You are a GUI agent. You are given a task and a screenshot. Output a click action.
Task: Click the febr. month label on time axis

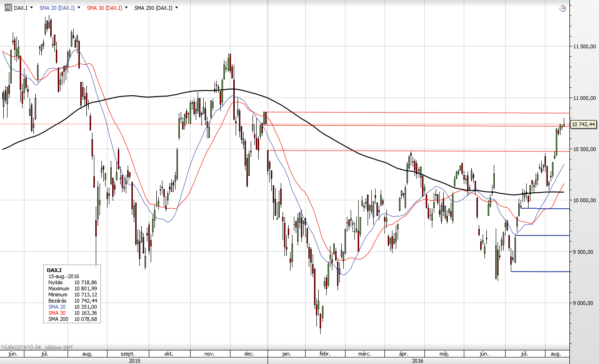pyautogui.click(x=324, y=354)
